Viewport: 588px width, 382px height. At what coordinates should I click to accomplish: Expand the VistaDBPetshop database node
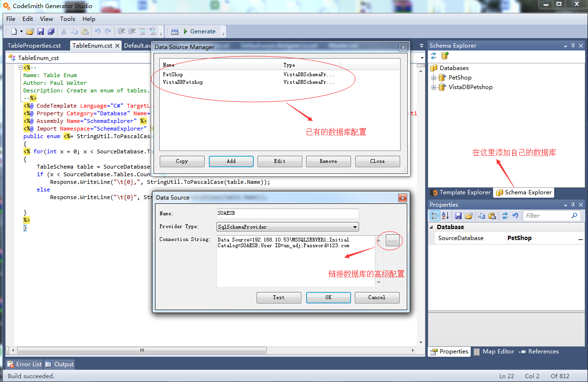[433, 87]
